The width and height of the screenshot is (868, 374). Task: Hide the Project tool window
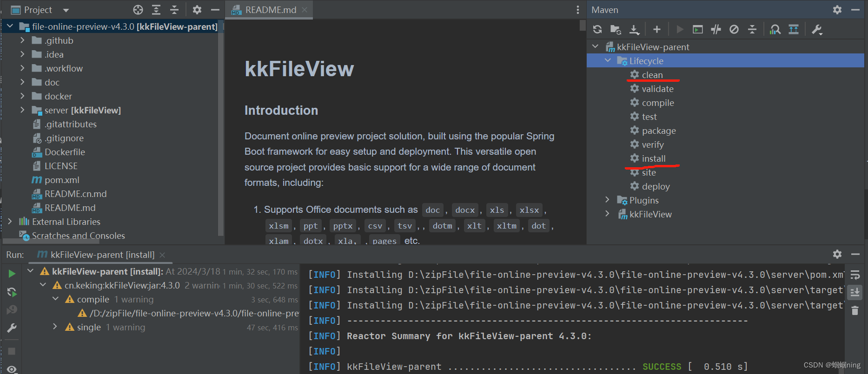click(x=215, y=10)
